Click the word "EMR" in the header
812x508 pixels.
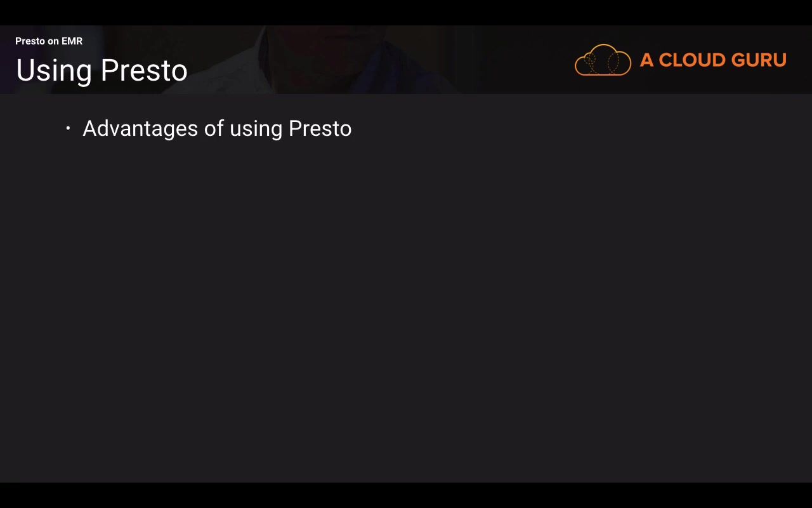point(72,41)
